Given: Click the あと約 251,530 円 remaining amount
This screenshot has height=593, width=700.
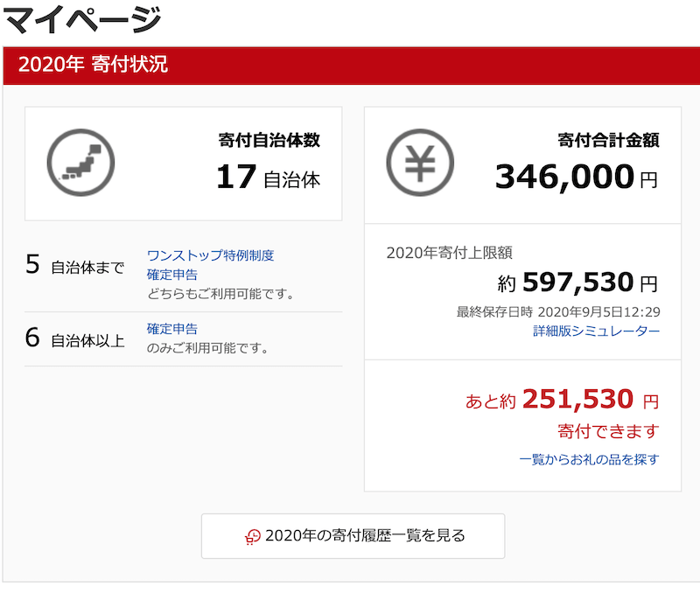Looking at the screenshot, I should [562, 400].
